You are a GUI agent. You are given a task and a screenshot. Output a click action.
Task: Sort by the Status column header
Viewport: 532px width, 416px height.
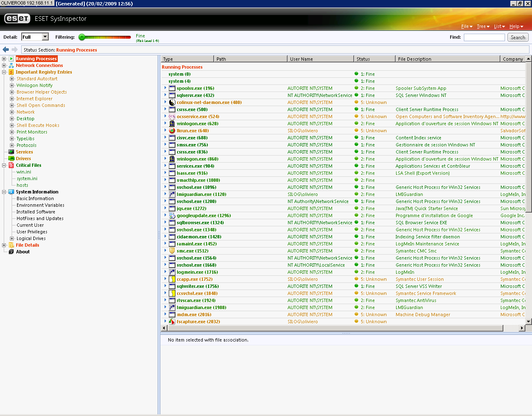click(x=374, y=59)
